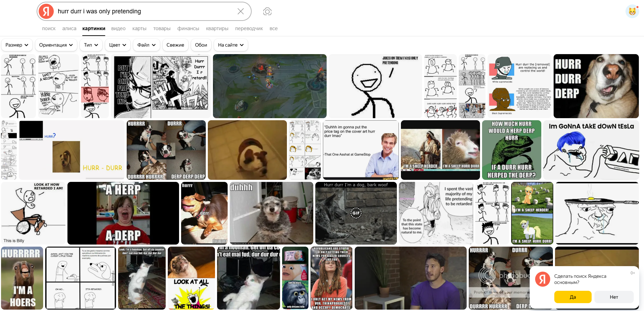
Task: Switch to the алиса tab
Action: [x=69, y=28]
